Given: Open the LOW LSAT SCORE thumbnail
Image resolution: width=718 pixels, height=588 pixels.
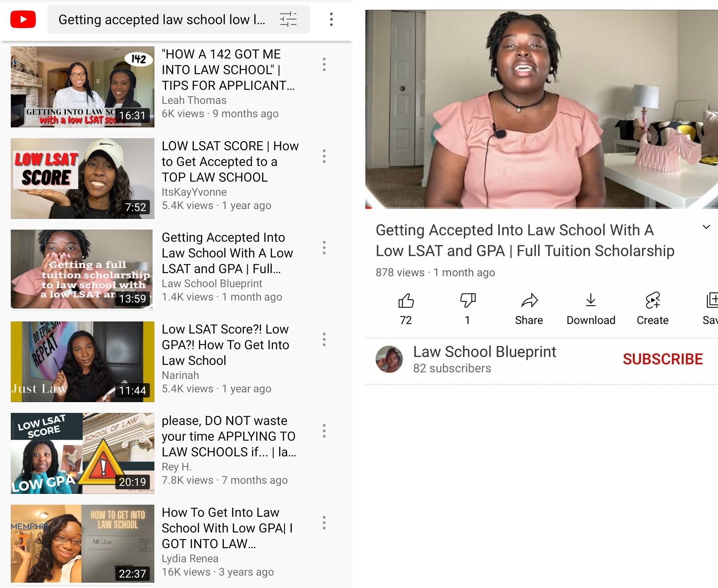Looking at the screenshot, I should tap(82, 178).
